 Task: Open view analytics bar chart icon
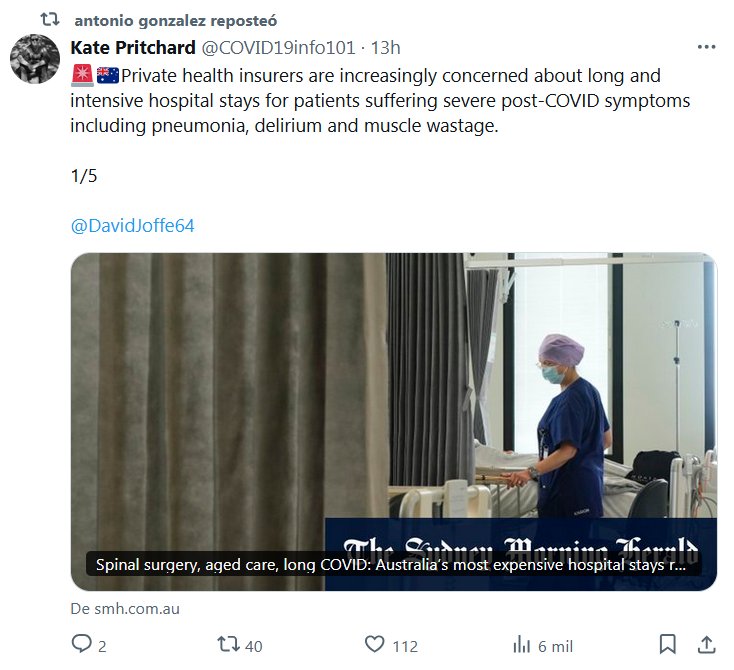click(521, 645)
